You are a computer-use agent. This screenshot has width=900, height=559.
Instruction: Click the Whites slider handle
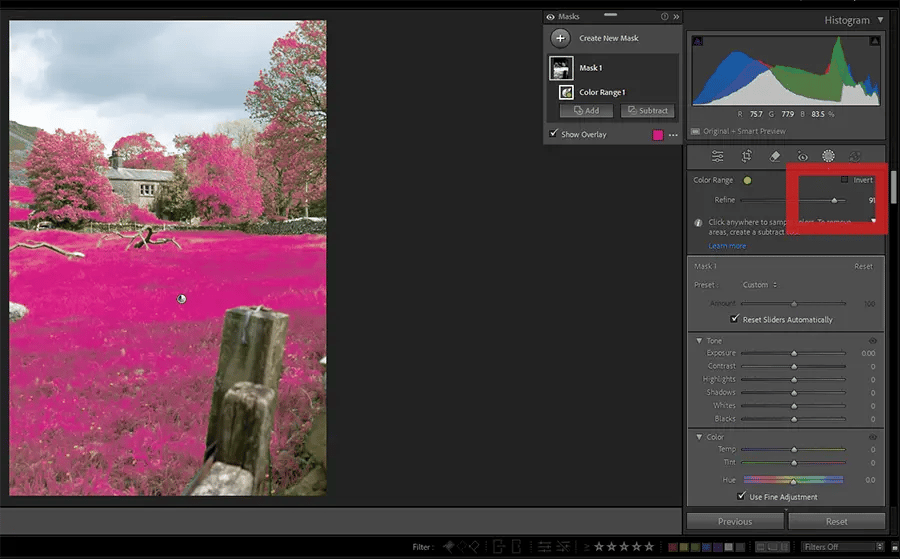click(794, 406)
